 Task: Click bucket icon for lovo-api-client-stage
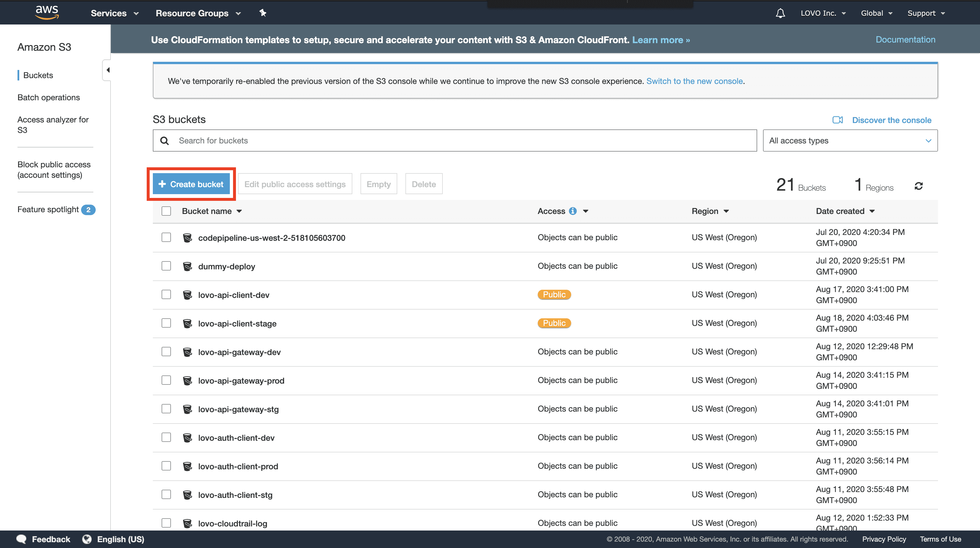tap(187, 323)
